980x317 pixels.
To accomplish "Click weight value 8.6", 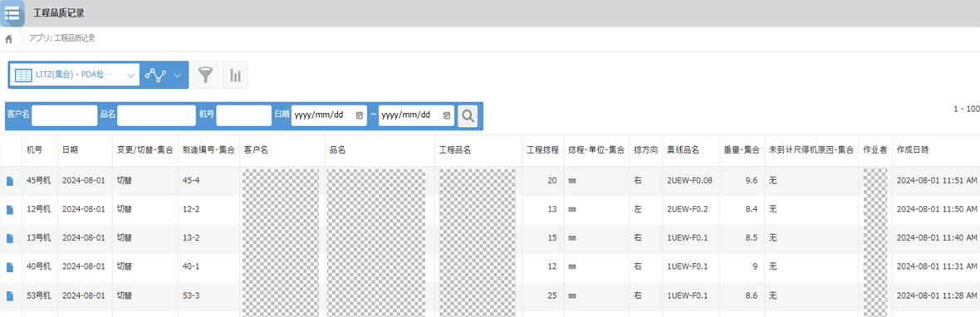I will (x=752, y=295).
